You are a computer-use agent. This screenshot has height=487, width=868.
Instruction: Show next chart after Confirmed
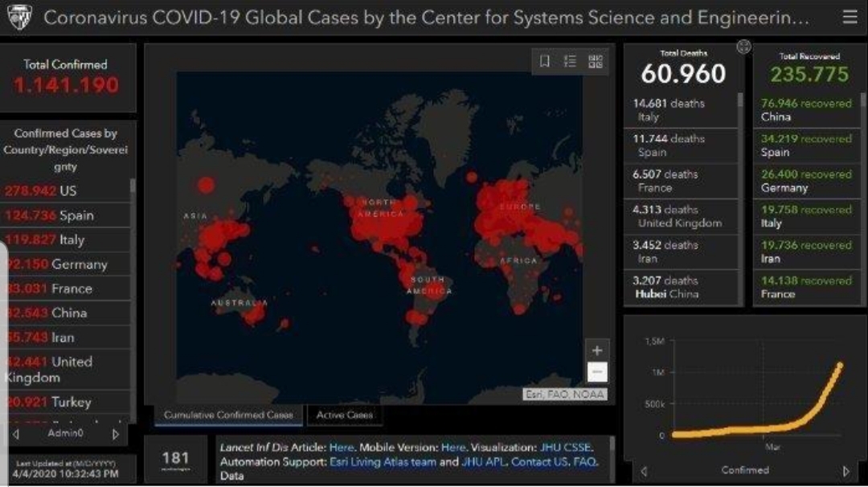coord(845,471)
